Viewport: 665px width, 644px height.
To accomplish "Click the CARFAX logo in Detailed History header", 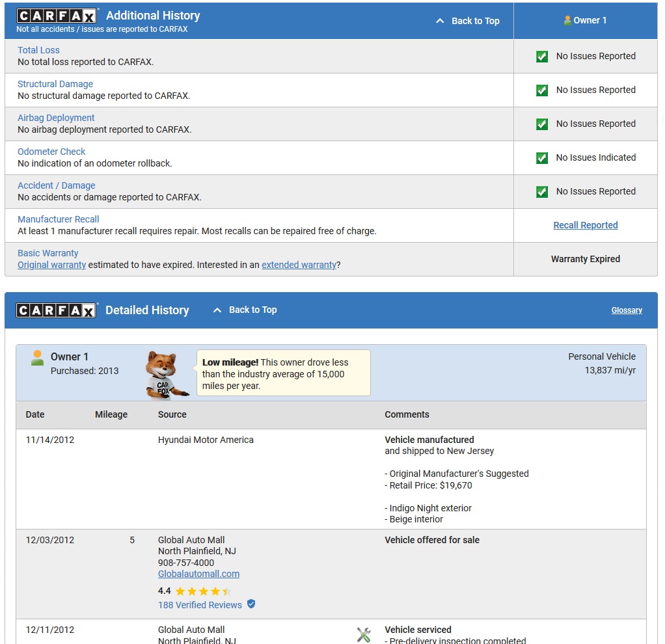I will tap(57, 310).
